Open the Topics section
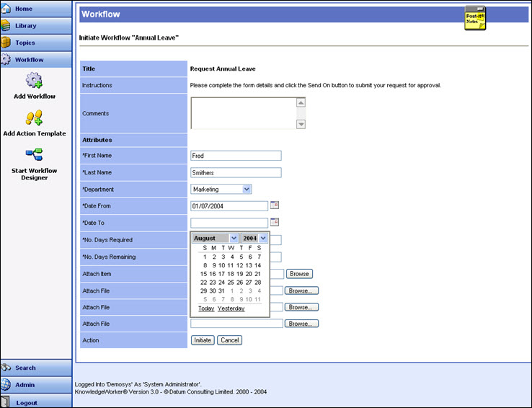Screen dimensions: 532x408 tap(36, 43)
